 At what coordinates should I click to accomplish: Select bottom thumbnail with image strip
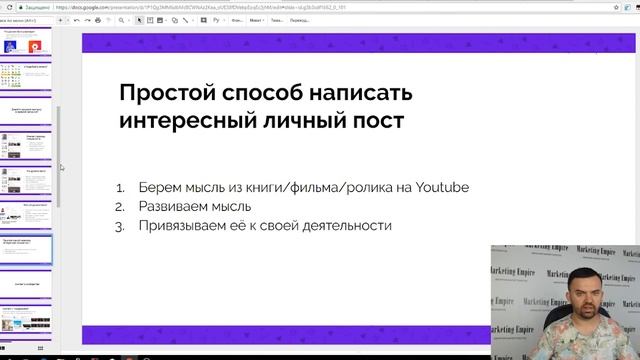(26, 319)
